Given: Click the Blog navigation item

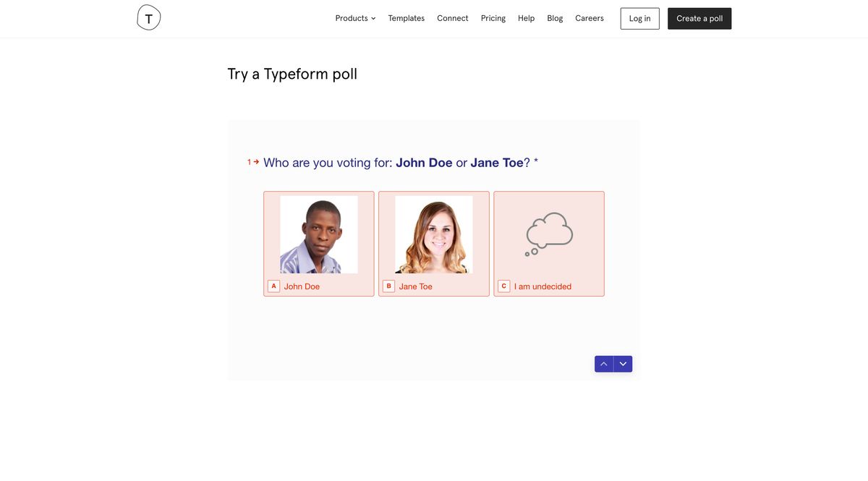Looking at the screenshot, I should (x=556, y=16).
